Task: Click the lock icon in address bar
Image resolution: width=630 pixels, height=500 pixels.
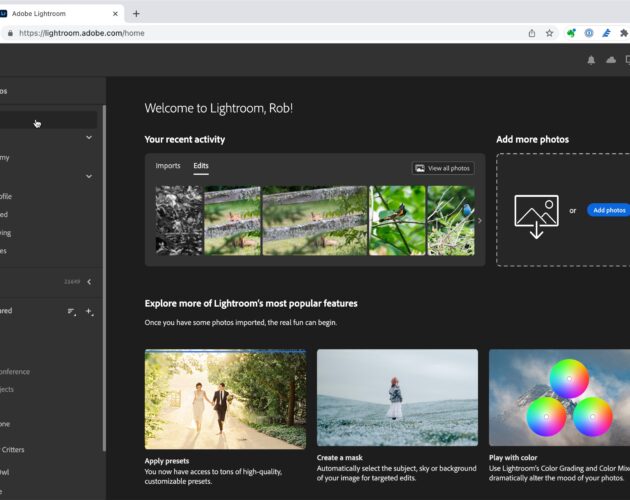Action: pyautogui.click(x=10, y=33)
